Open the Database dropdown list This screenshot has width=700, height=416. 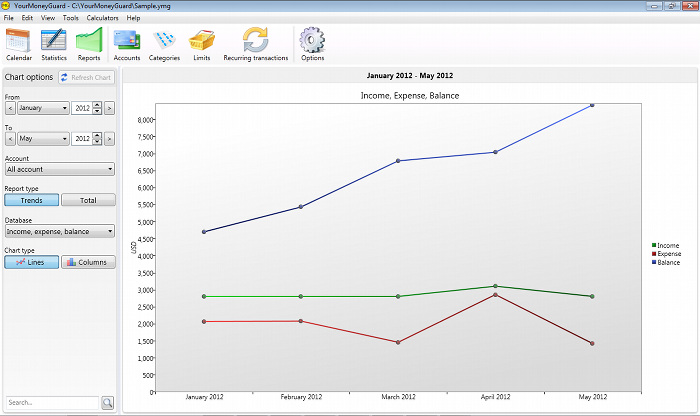coord(59,231)
